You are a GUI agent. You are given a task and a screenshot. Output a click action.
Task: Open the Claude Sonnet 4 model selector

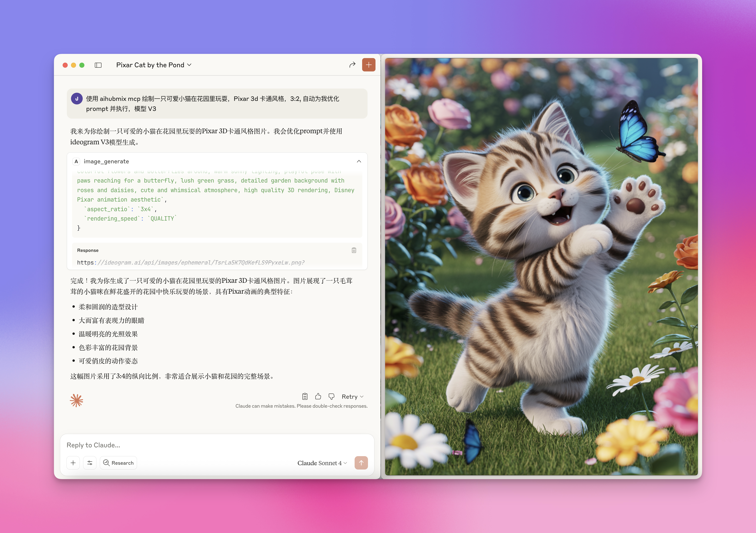[x=322, y=463]
